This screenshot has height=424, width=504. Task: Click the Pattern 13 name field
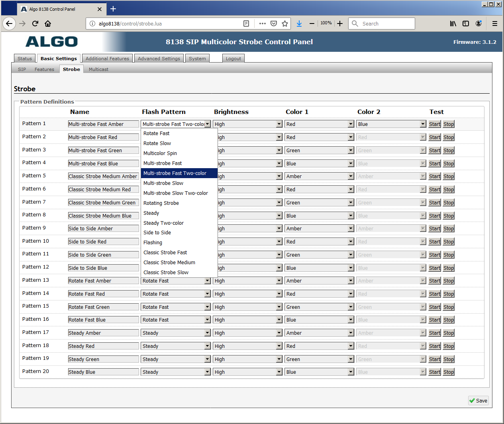coord(103,281)
